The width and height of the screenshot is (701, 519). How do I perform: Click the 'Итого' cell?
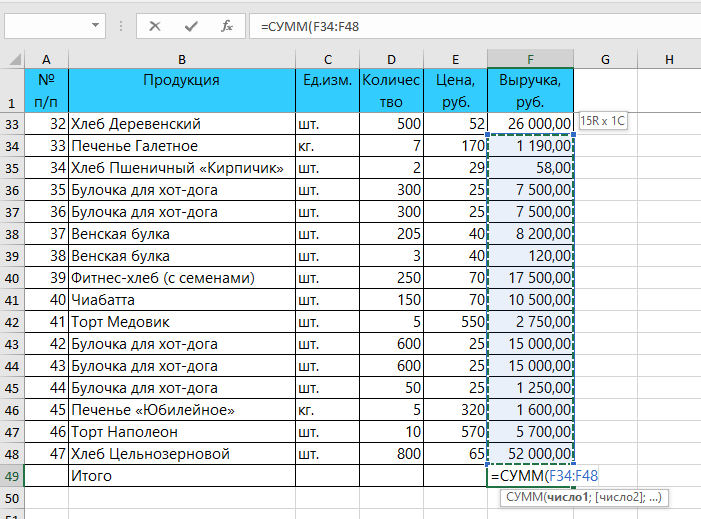(182, 476)
